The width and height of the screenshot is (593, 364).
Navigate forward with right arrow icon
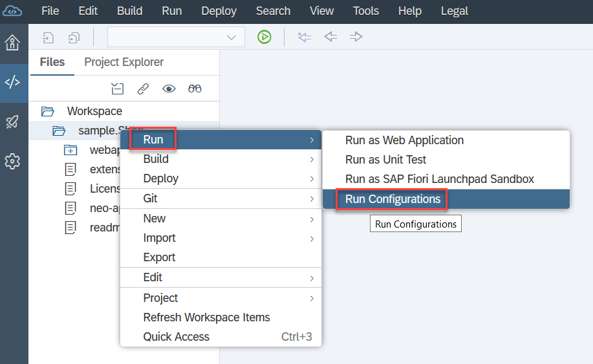coord(356,37)
